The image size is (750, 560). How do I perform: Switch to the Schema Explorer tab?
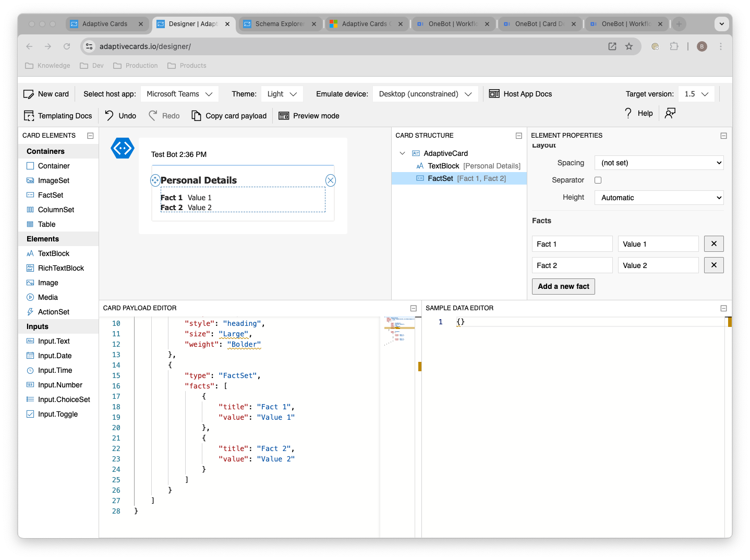coord(280,24)
